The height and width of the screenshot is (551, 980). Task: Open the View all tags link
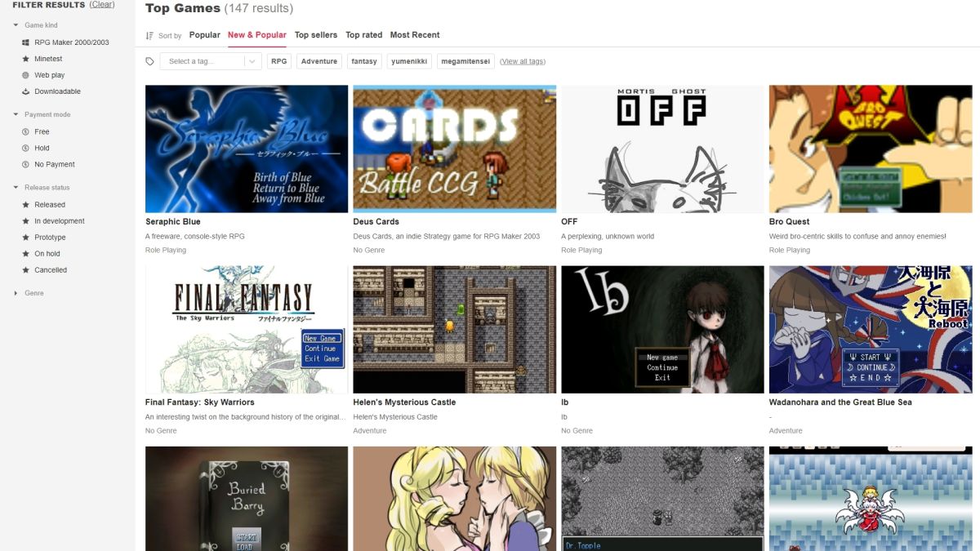click(523, 61)
